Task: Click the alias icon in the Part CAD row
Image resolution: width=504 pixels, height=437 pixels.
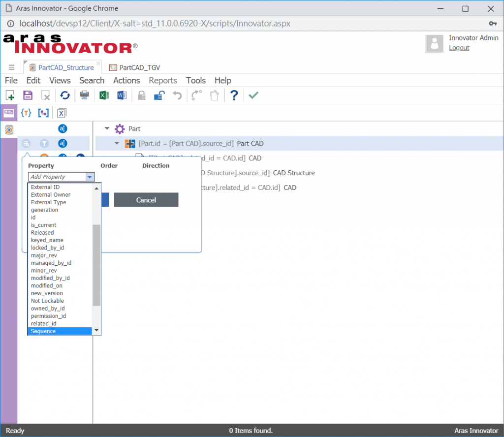Action: pyautogui.click(x=63, y=143)
